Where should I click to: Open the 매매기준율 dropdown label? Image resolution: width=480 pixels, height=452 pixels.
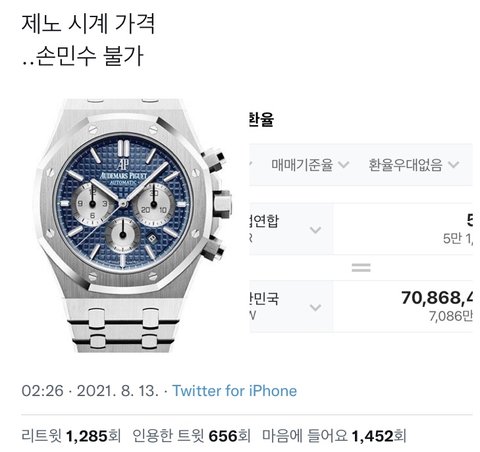pos(302,165)
